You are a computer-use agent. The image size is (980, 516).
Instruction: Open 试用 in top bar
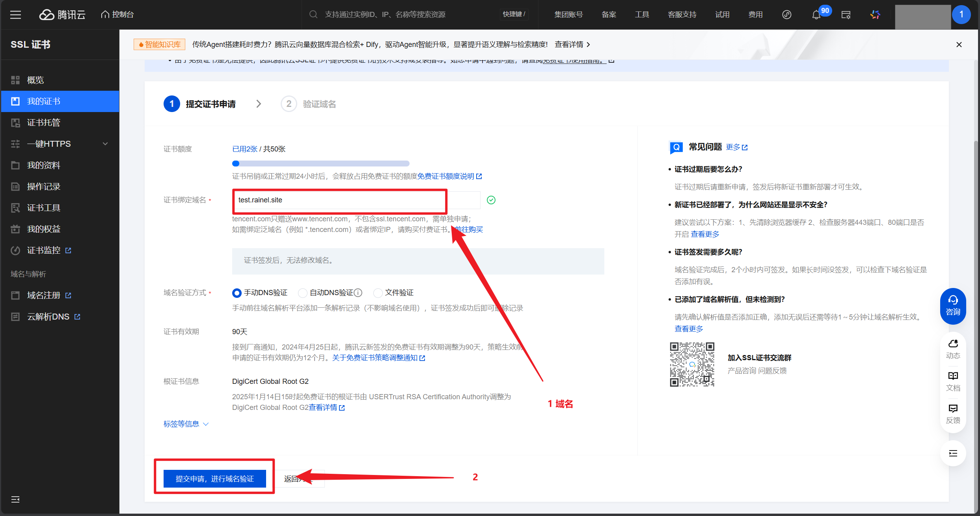coord(722,15)
